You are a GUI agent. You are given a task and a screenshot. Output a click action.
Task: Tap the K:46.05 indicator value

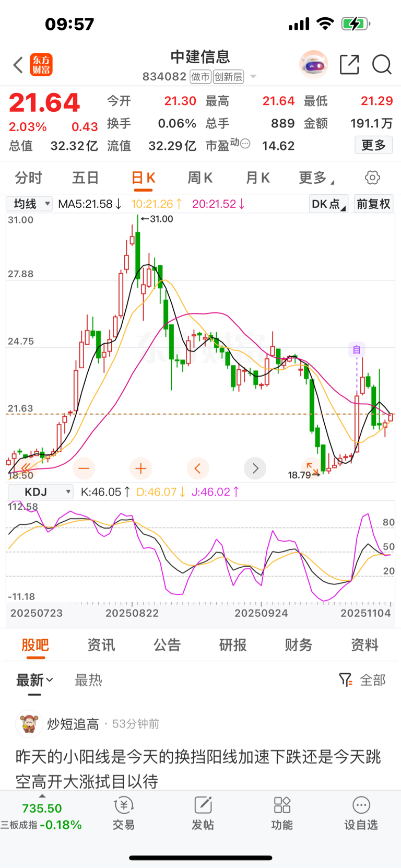coord(105,492)
